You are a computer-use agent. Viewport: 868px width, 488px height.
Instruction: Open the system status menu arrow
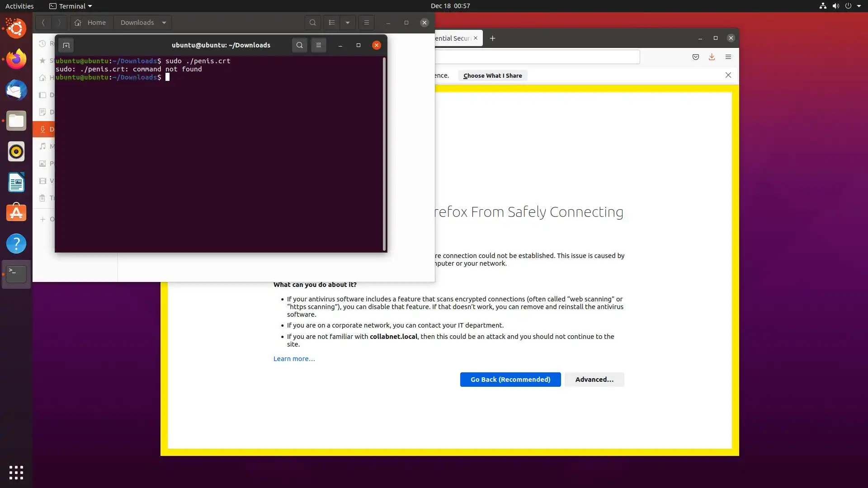click(x=859, y=6)
